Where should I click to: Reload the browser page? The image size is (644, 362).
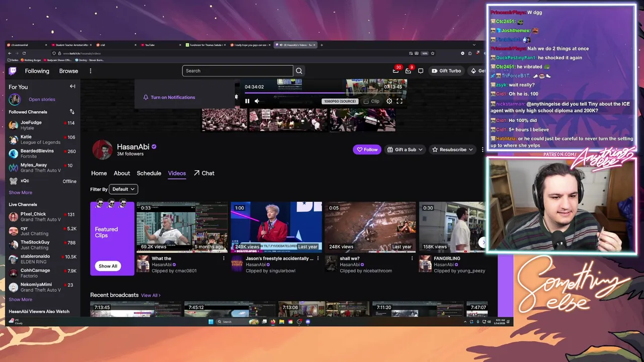pyautogui.click(x=25, y=53)
